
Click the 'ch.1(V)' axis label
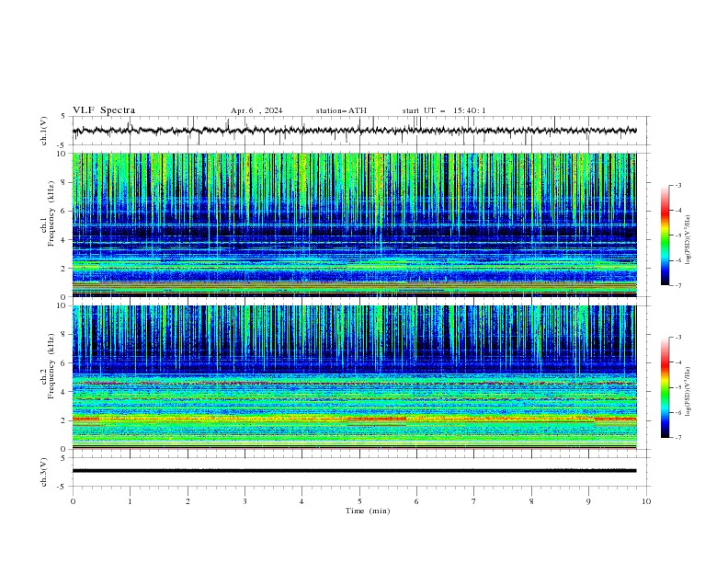44,131
